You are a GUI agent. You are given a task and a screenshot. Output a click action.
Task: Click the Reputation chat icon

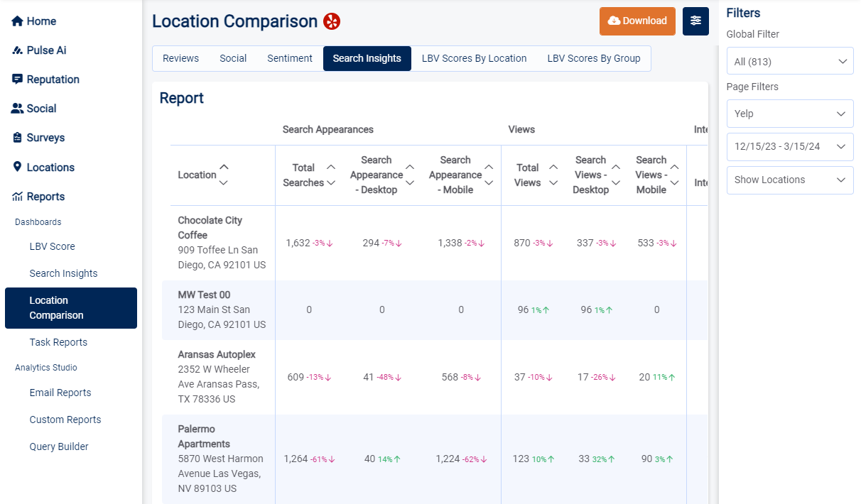[17, 80]
